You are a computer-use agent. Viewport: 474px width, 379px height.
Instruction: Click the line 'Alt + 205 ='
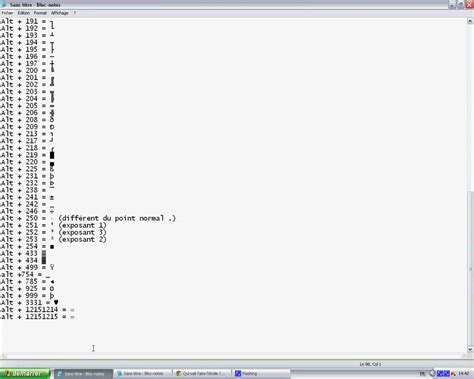[27, 106]
